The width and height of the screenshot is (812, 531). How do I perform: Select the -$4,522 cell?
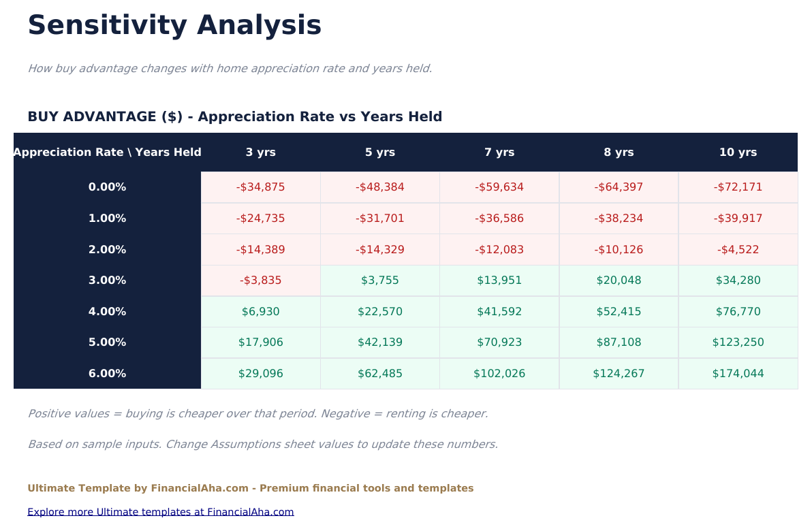[738, 250]
